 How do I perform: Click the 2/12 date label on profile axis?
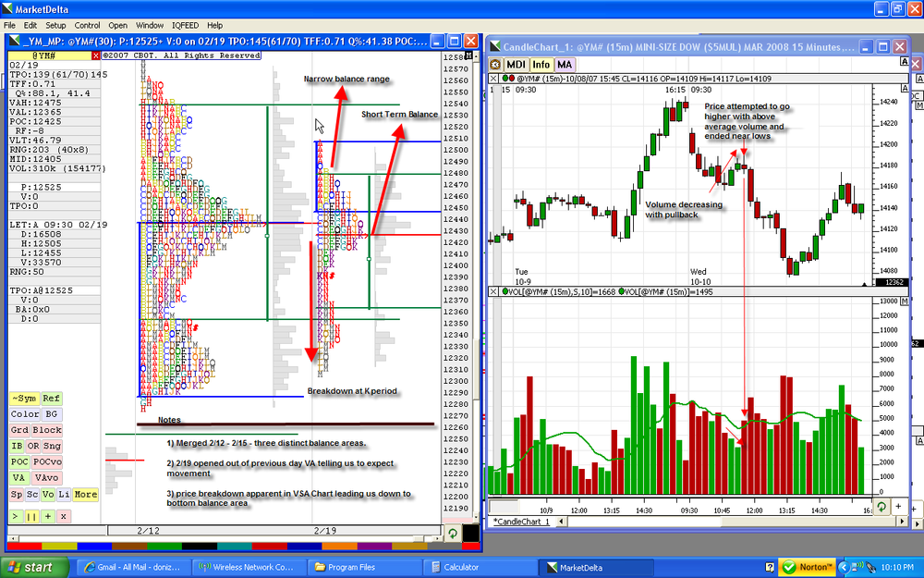(x=149, y=530)
